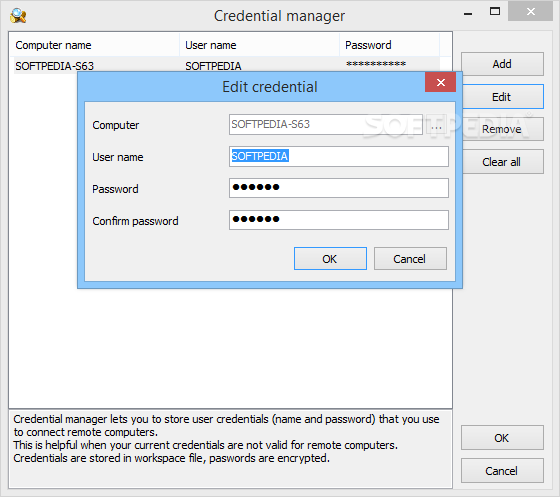Click the masked password cell in list
The height and width of the screenshot is (497, 560).
click(x=376, y=64)
